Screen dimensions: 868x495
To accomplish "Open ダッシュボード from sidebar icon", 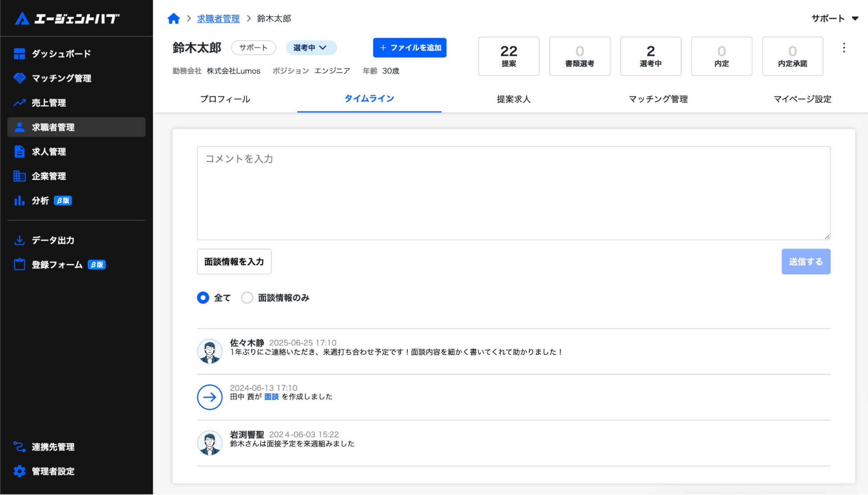I will (19, 54).
